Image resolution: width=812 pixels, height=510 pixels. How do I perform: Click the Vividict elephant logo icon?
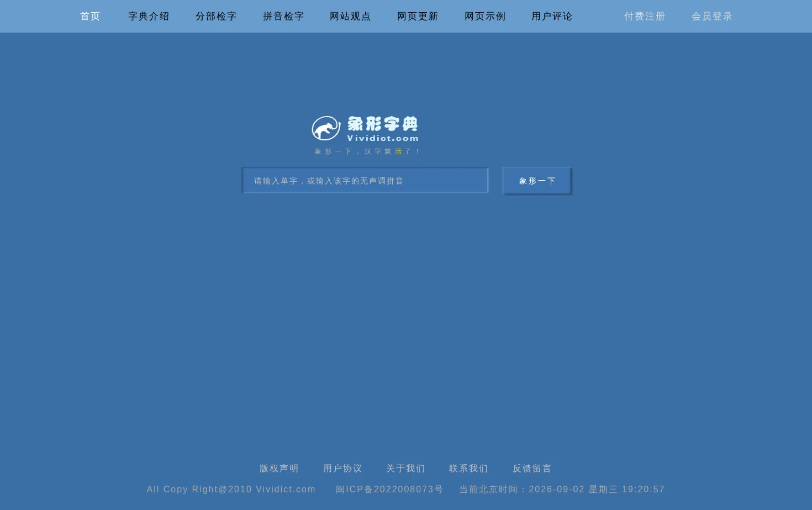(x=326, y=128)
